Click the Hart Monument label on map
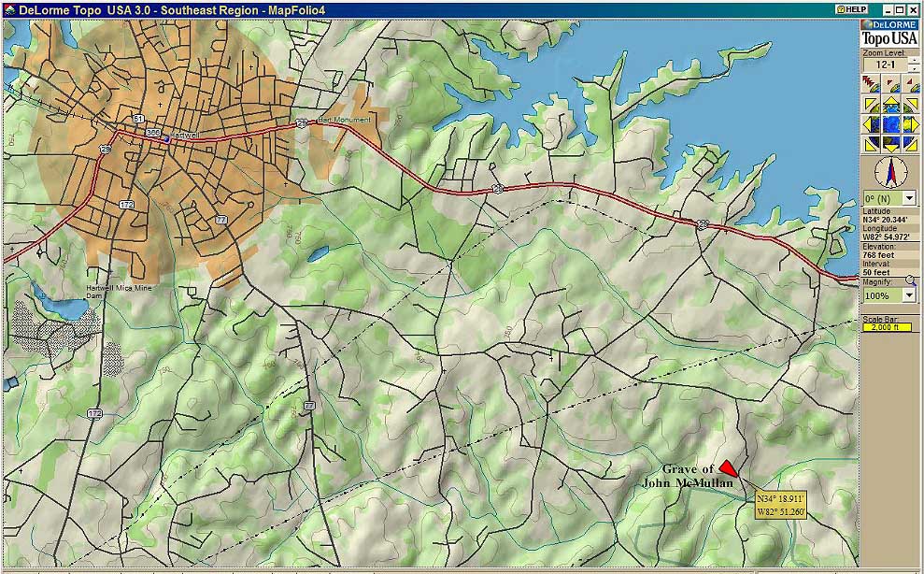The height and width of the screenshot is (574, 924). coord(344,120)
